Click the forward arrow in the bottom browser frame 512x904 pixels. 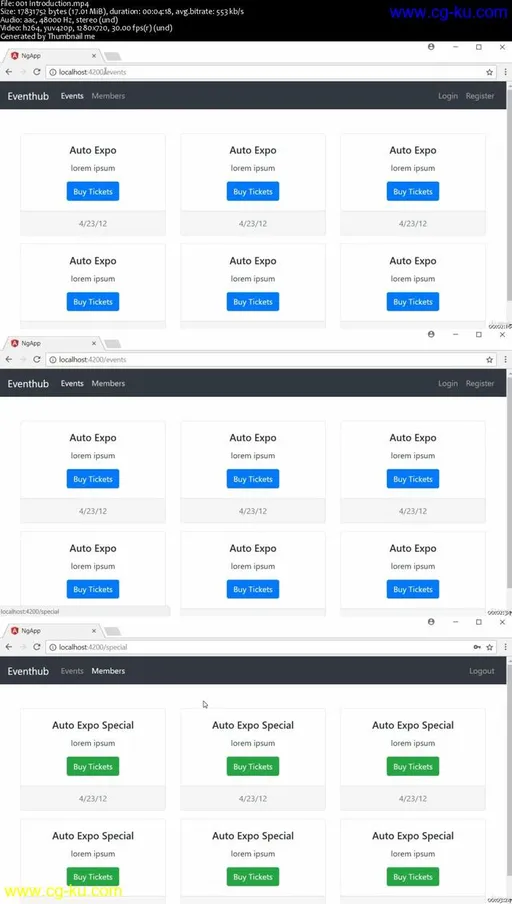pyautogui.click(x=23, y=647)
